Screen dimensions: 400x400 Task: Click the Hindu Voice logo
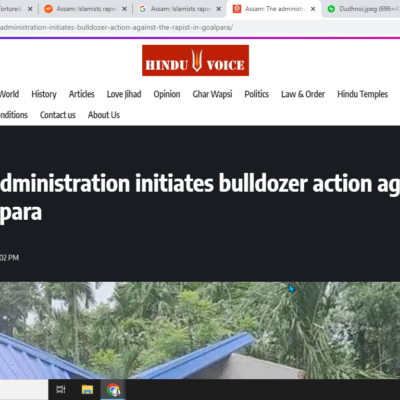[x=195, y=61]
